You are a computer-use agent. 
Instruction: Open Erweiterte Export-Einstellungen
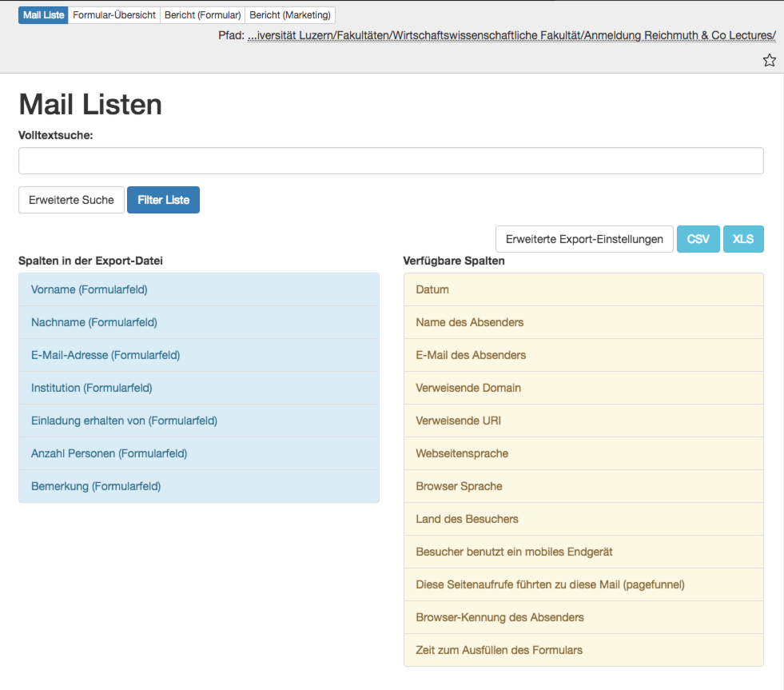(584, 239)
